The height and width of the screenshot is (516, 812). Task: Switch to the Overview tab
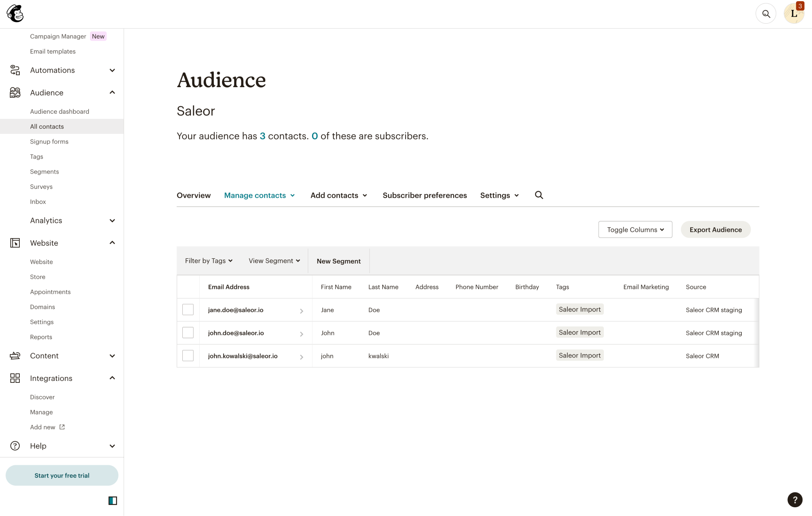coord(193,195)
